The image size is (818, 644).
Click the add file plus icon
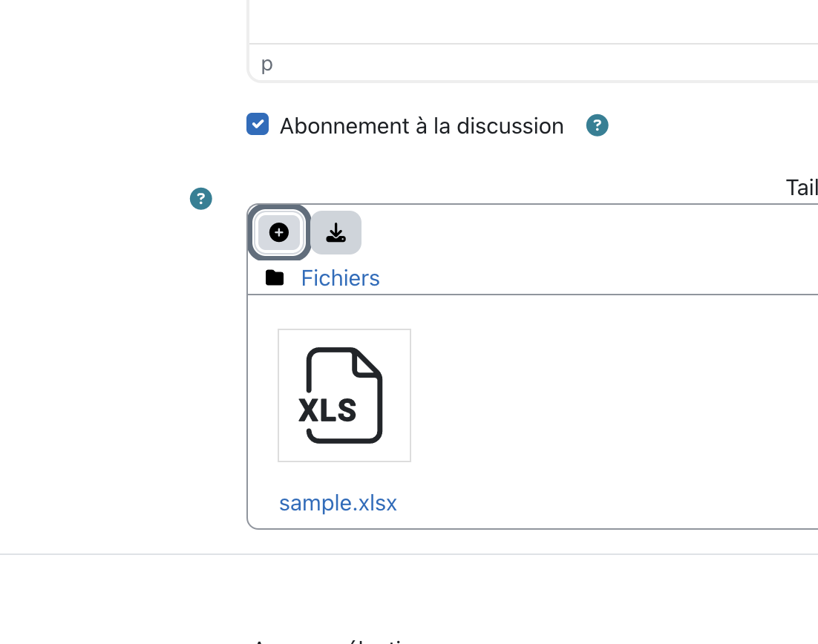point(279,232)
